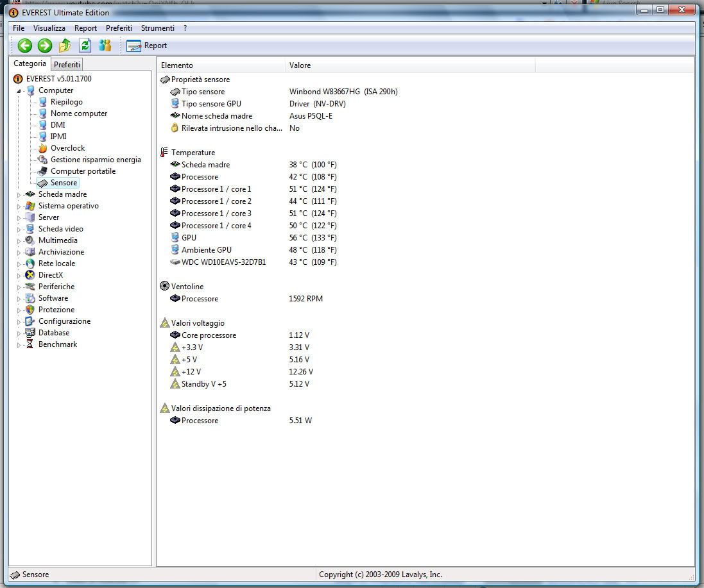Screen dimensions: 704x588
Task: Click the Valore column header
Action: click(x=410, y=65)
